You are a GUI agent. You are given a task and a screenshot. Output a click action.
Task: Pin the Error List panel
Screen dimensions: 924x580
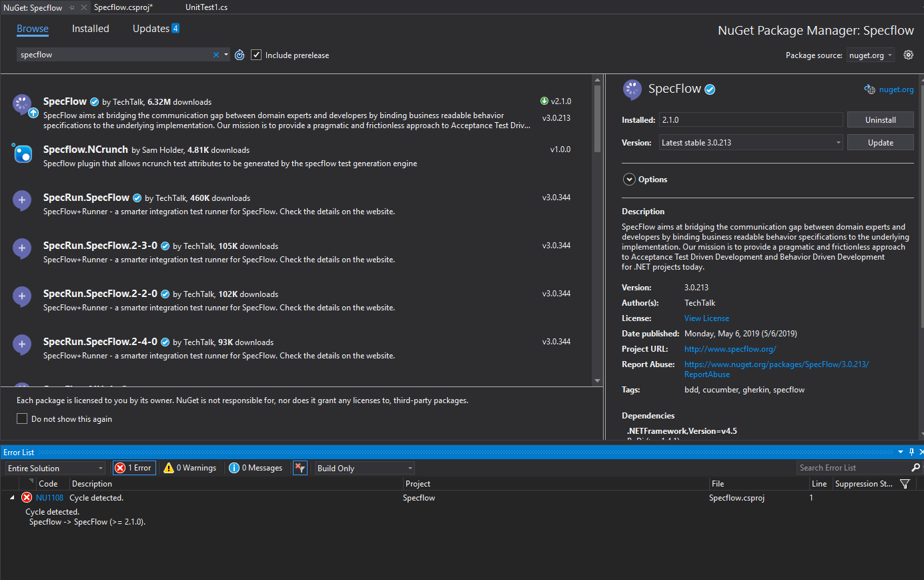[911, 452]
